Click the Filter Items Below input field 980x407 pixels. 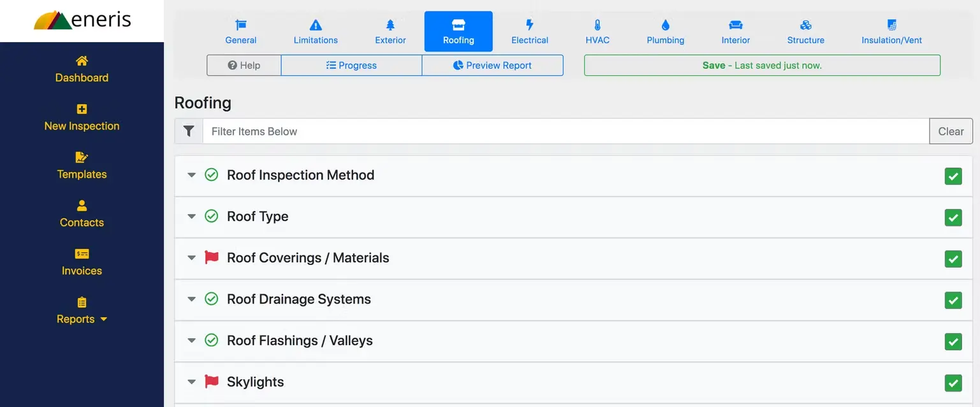point(566,131)
